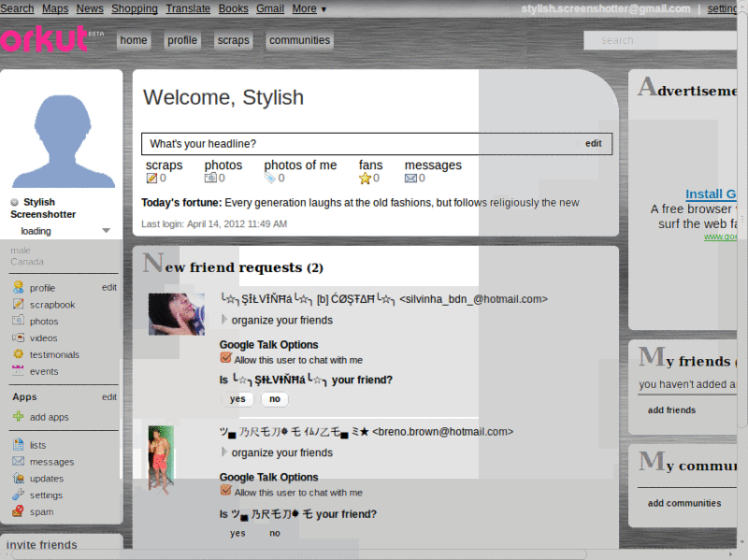Click the add friends link

pyautogui.click(x=671, y=409)
